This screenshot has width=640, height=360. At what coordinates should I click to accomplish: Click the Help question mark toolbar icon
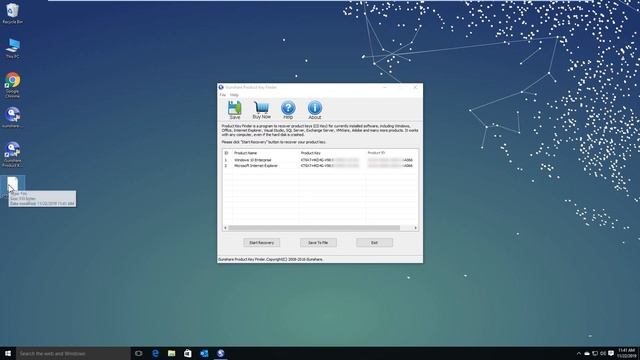tap(288, 110)
